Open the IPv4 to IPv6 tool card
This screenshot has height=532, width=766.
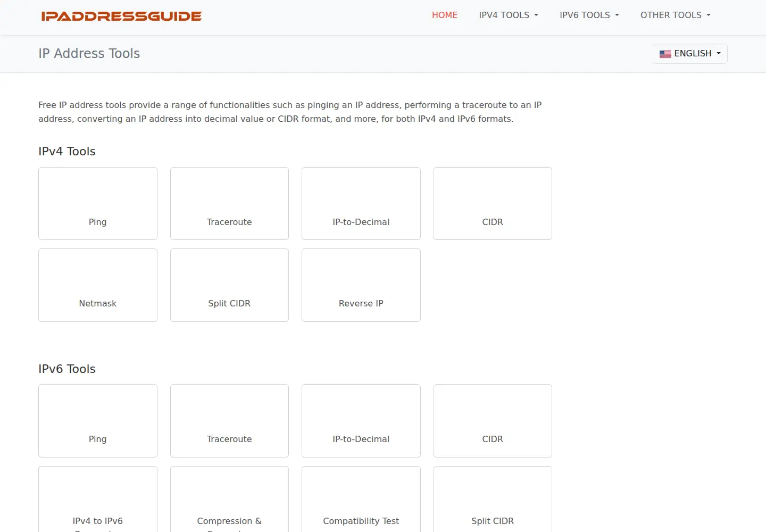pos(98,499)
